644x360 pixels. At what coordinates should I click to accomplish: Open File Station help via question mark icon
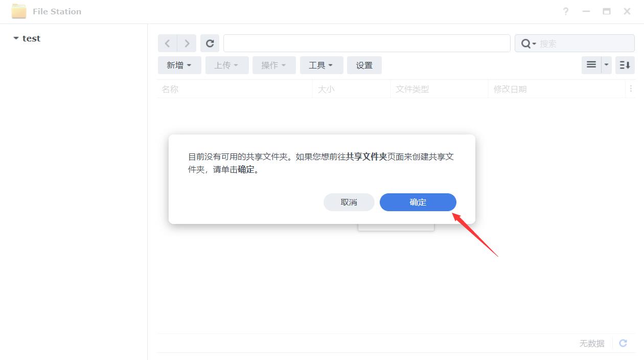[x=565, y=11]
